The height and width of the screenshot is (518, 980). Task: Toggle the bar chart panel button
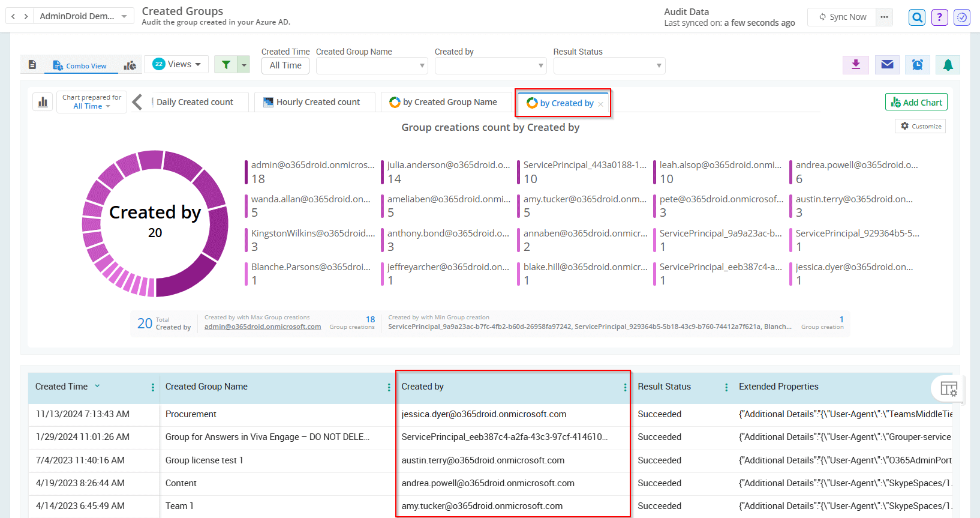click(43, 102)
